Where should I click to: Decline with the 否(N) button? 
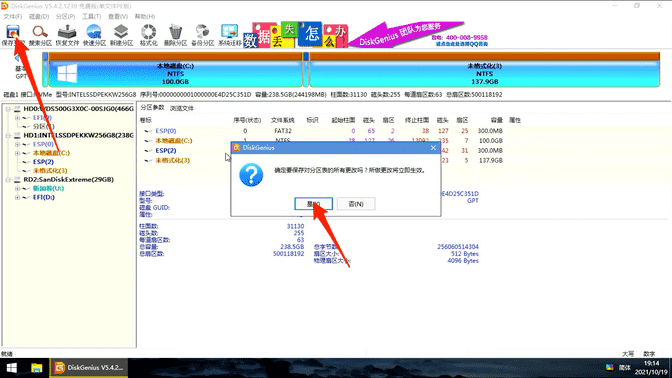coord(356,204)
